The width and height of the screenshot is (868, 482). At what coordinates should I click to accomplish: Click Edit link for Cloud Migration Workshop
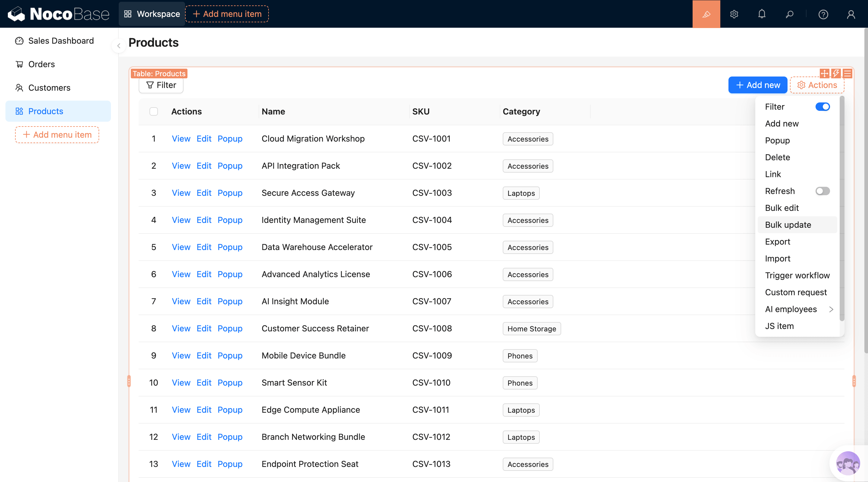point(203,139)
